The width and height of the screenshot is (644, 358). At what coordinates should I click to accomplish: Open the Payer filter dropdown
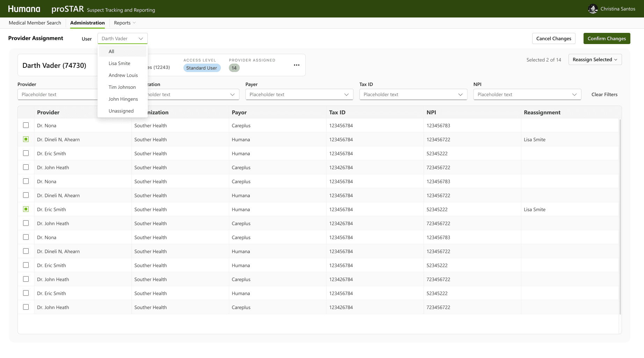tap(299, 94)
